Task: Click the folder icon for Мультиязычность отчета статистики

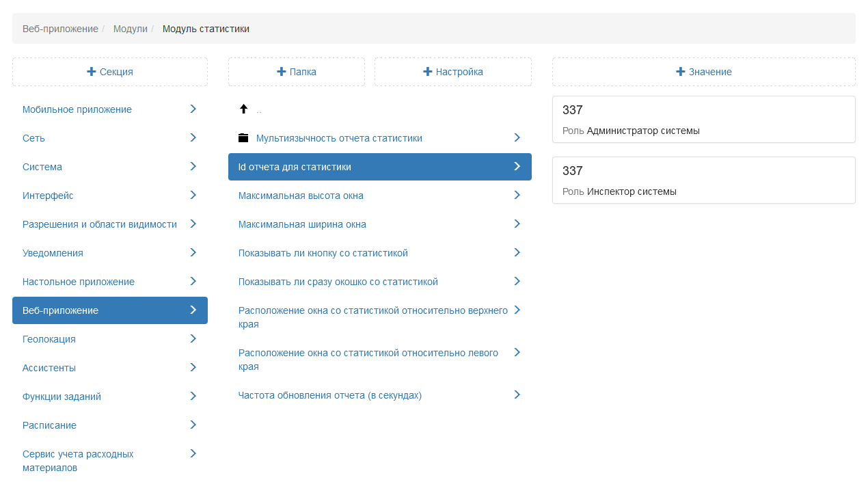Action: pos(243,138)
